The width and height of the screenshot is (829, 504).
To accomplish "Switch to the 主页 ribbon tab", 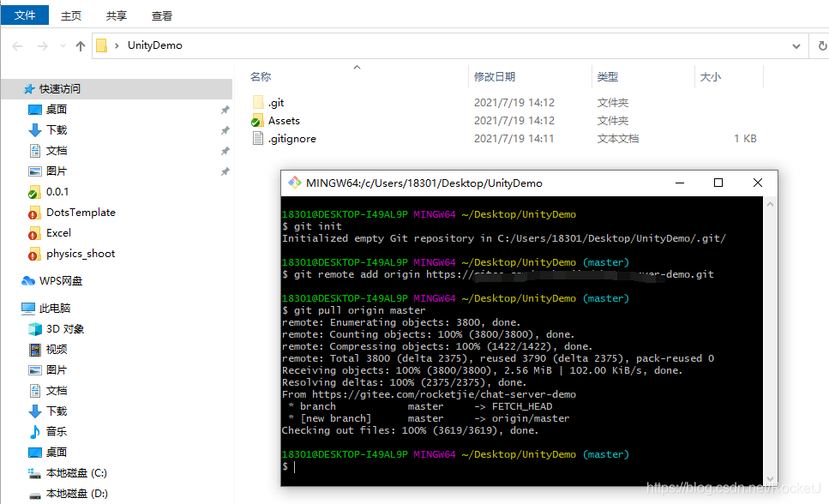I will (71, 16).
